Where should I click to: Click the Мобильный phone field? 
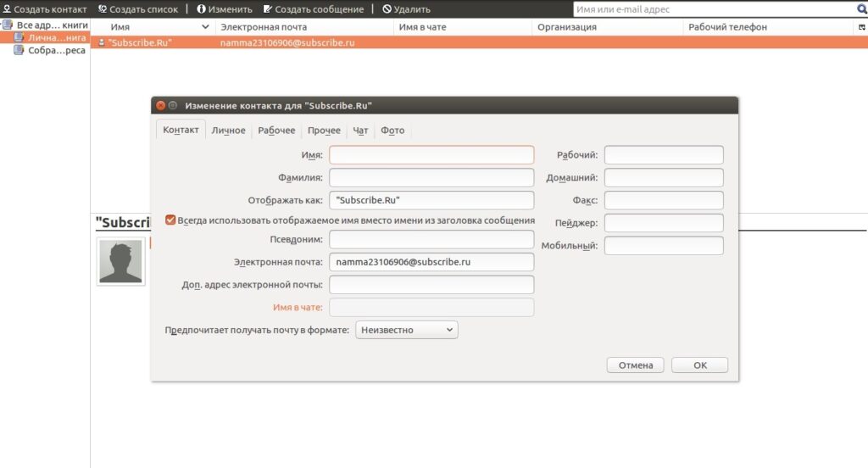664,245
